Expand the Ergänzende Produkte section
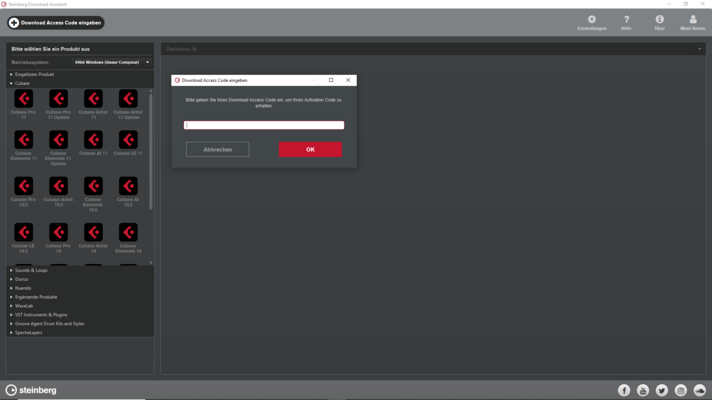 tap(34, 297)
